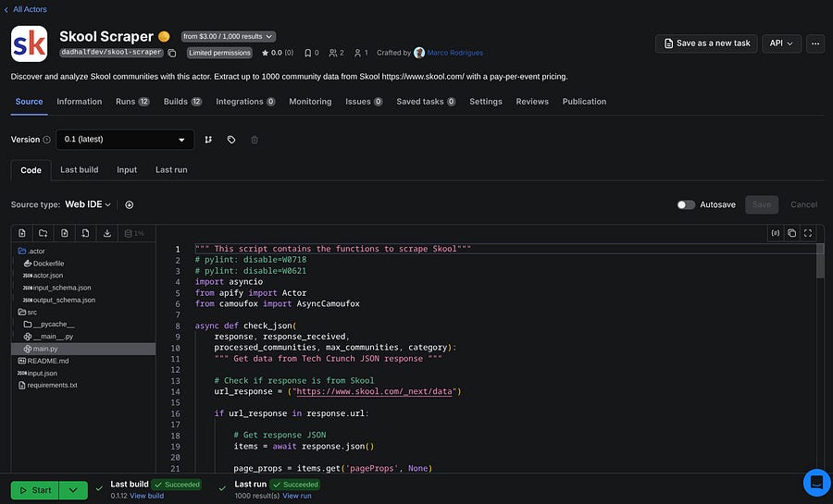Open the Last build sub-tab
The width and height of the screenshot is (833, 504).
coord(80,170)
